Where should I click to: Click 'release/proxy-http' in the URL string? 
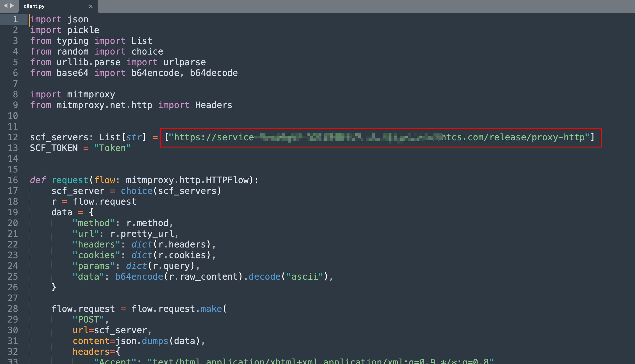(x=537, y=137)
